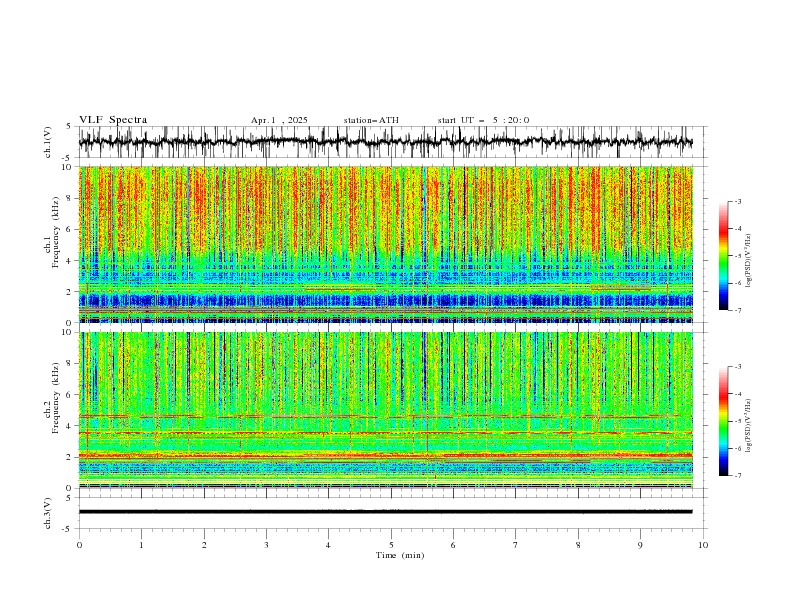
Task: Click the "ch.3(V)" axis label
Action: click(48, 513)
